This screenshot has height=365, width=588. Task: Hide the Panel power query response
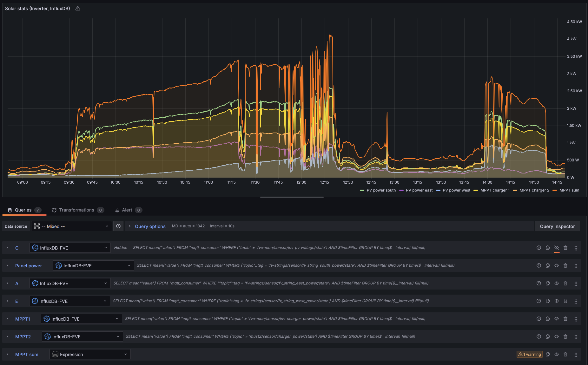[x=557, y=265]
